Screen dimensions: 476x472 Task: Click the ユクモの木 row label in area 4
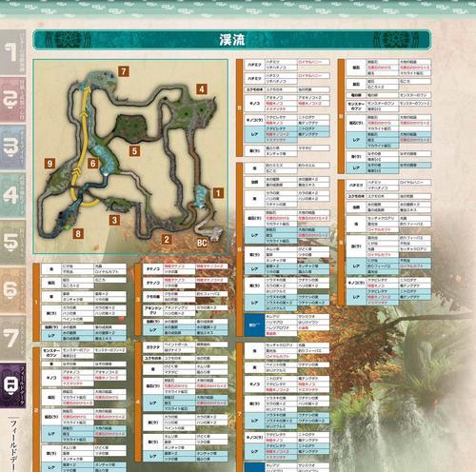152,359
